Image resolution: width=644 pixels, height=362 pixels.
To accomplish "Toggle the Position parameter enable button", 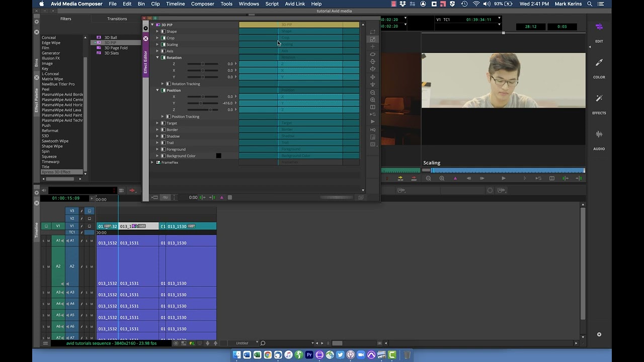I will tap(163, 90).
